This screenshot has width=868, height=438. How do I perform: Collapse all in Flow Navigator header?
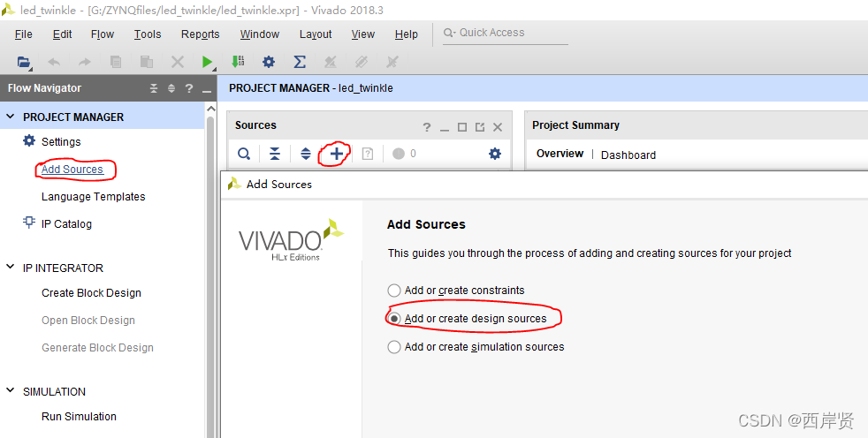point(154,88)
